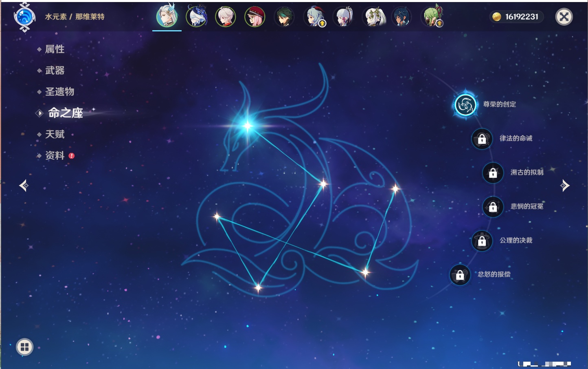Click the 悲悯的冠冕 constellation label
588x369 pixels.
[x=527, y=206]
